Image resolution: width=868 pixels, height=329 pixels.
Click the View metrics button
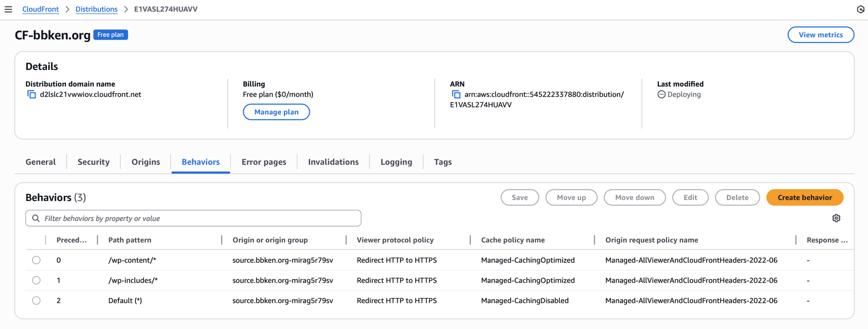(821, 35)
